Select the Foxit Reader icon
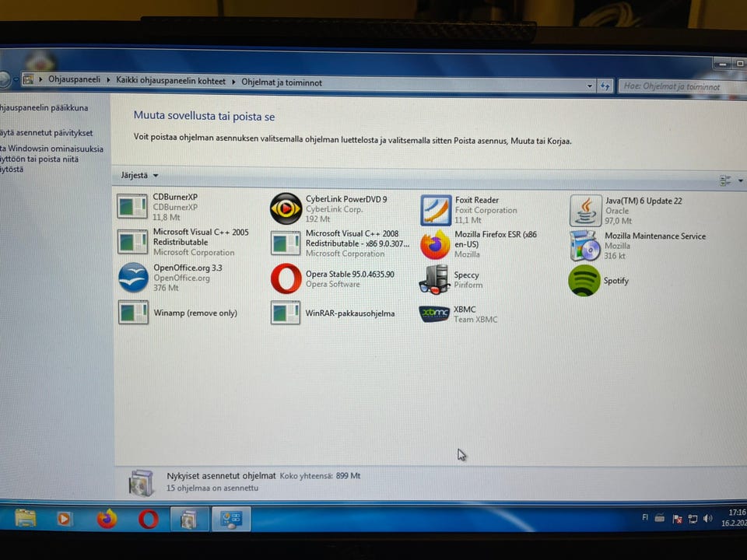The height and width of the screenshot is (560, 747). coord(436,210)
